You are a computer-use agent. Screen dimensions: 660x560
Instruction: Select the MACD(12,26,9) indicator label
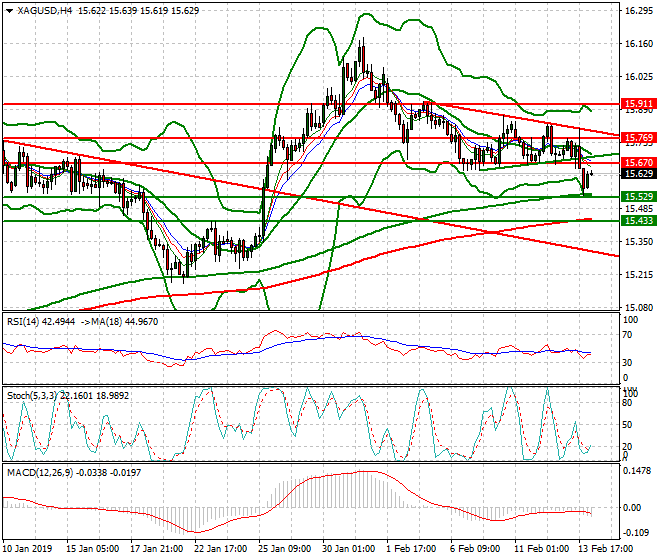pyautogui.click(x=40, y=473)
